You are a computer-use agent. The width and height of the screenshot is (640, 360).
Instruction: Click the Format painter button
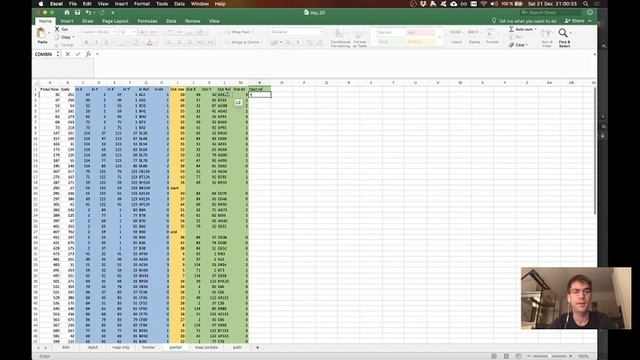coord(65,44)
